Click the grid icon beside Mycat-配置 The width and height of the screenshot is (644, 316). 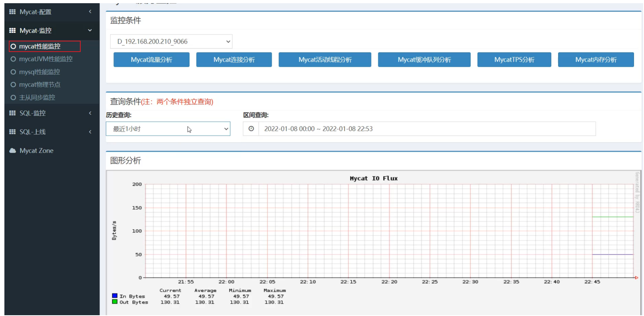[12, 12]
